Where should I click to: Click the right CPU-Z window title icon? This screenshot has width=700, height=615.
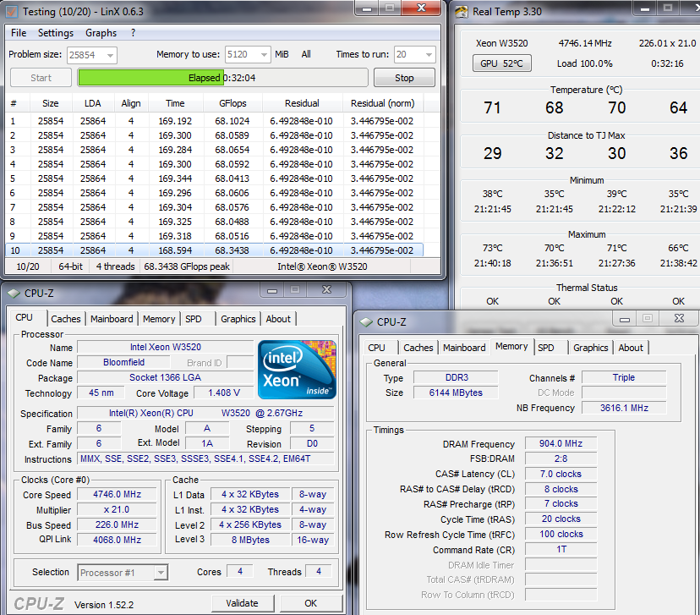pos(366,322)
